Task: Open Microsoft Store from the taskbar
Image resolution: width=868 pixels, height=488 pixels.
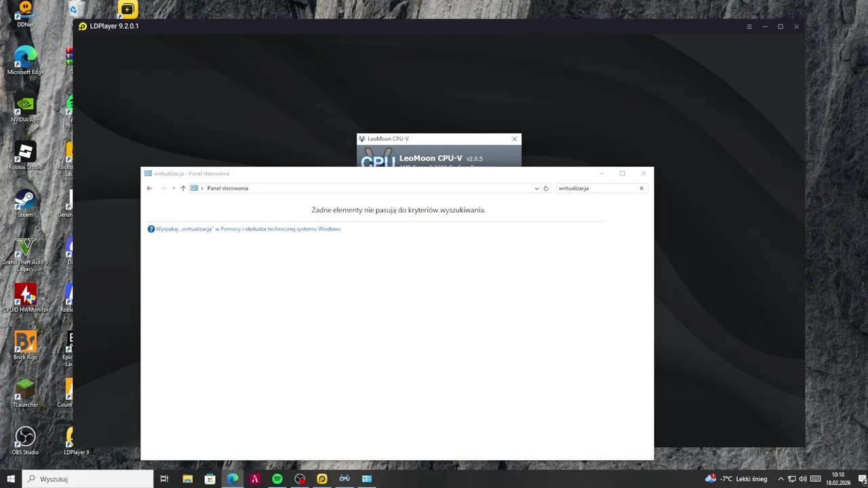Action: 210,479
